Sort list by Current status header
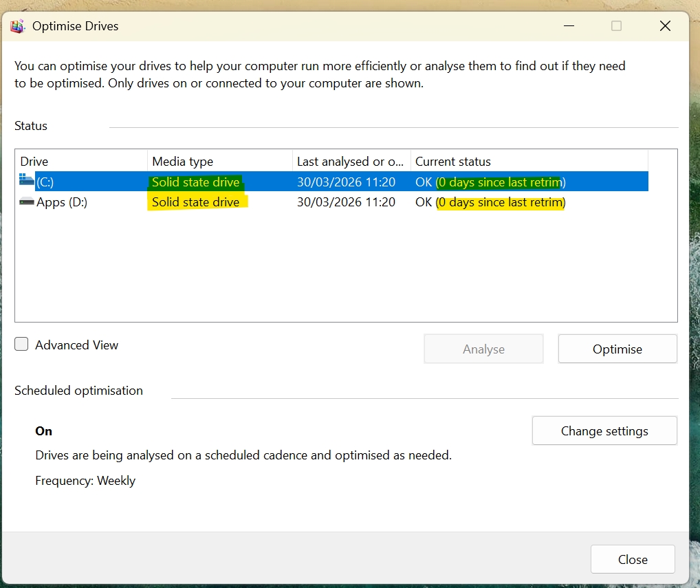Image resolution: width=700 pixels, height=588 pixels. coord(453,162)
